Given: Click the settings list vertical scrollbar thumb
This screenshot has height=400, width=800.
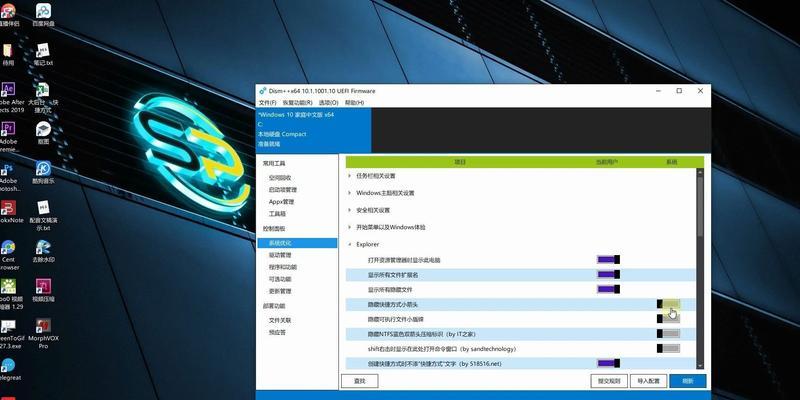Looking at the screenshot, I should coord(700,206).
